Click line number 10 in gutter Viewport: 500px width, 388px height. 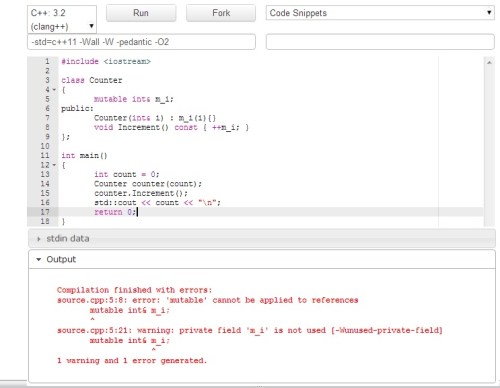click(45, 146)
